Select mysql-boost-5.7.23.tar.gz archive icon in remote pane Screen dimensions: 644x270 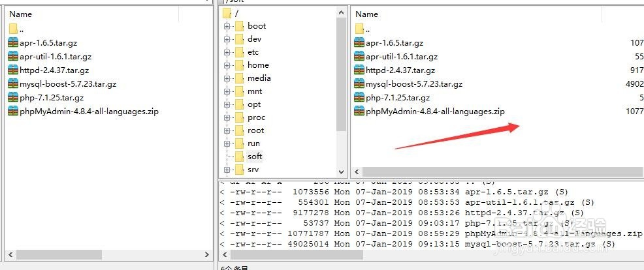pos(359,83)
